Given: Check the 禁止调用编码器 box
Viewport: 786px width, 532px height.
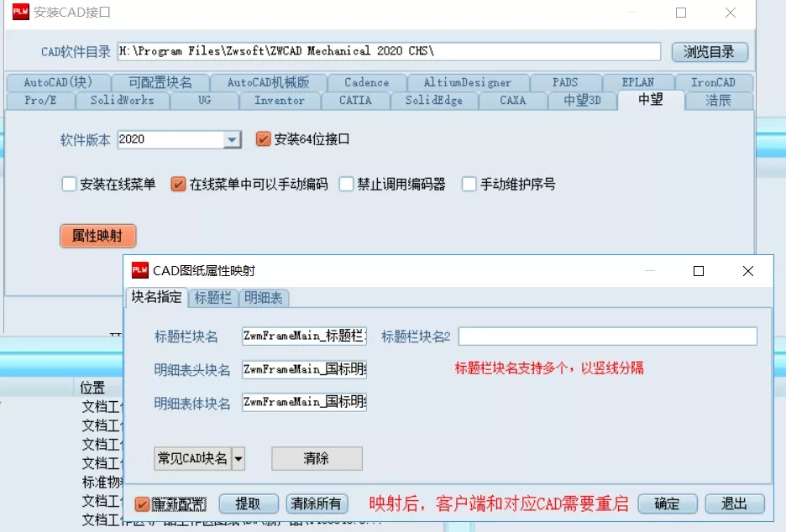Looking at the screenshot, I should pyautogui.click(x=347, y=185).
